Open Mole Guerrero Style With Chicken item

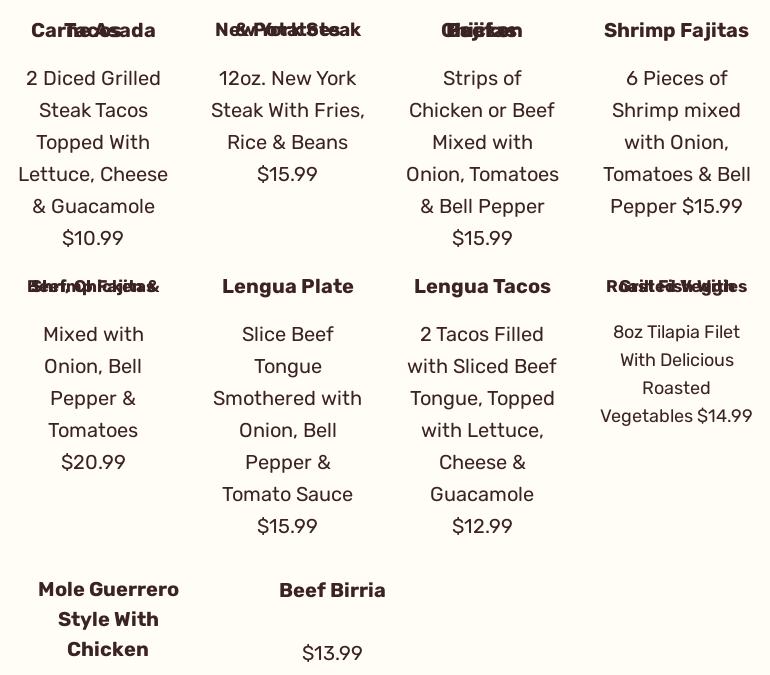[x=108, y=619]
